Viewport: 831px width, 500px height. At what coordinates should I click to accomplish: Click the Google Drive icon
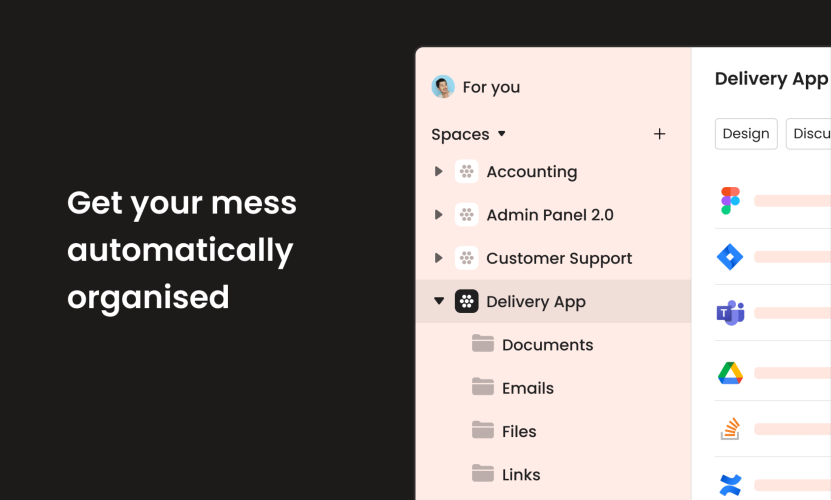pyautogui.click(x=730, y=373)
